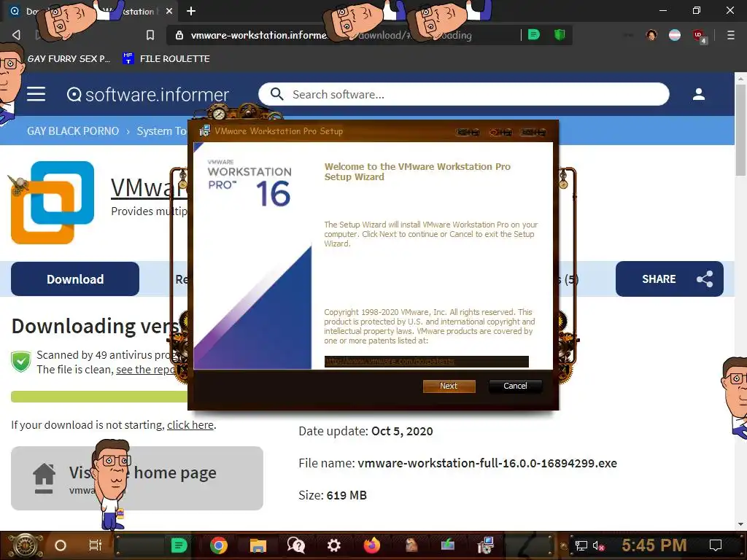Click the home icon in the Visit home page card
Image resolution: width=747 pixels, height=560 pixels.
tap(44, 478)
